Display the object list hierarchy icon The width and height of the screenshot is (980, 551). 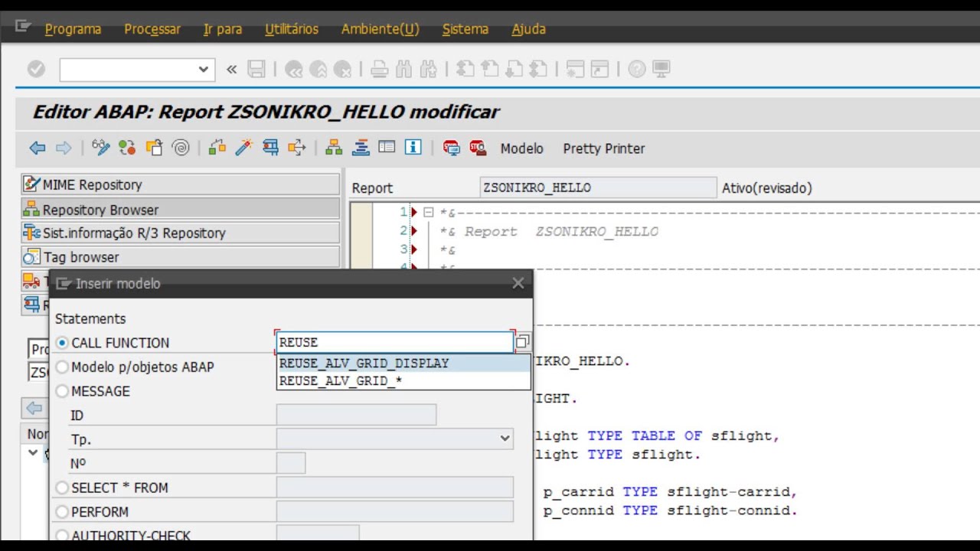click(334, 148)
